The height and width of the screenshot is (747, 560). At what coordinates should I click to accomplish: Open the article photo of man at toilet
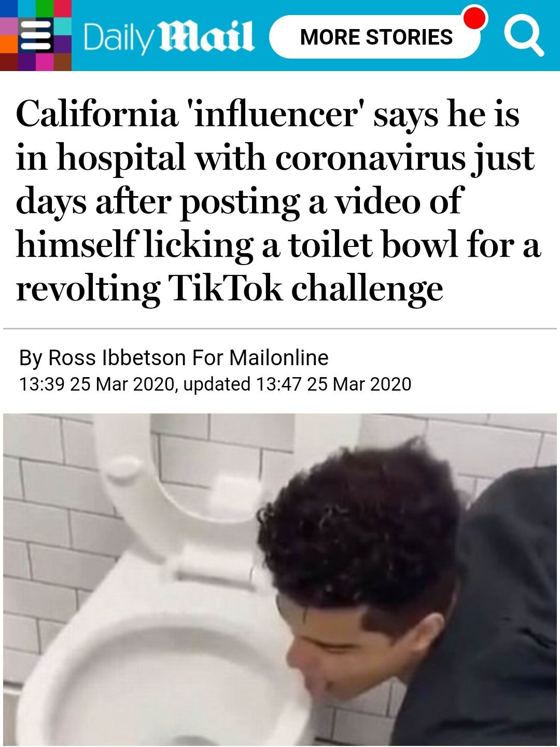coord(280,580)
